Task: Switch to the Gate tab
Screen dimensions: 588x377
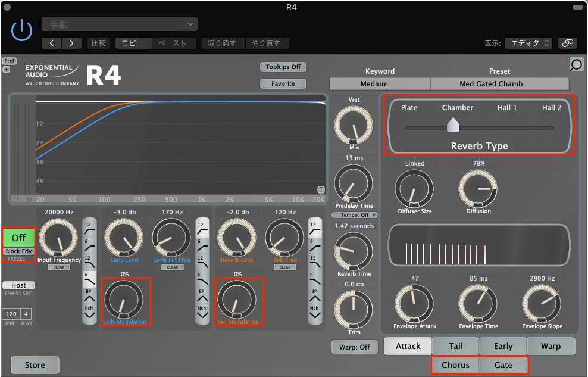Action: pos(503,365)
